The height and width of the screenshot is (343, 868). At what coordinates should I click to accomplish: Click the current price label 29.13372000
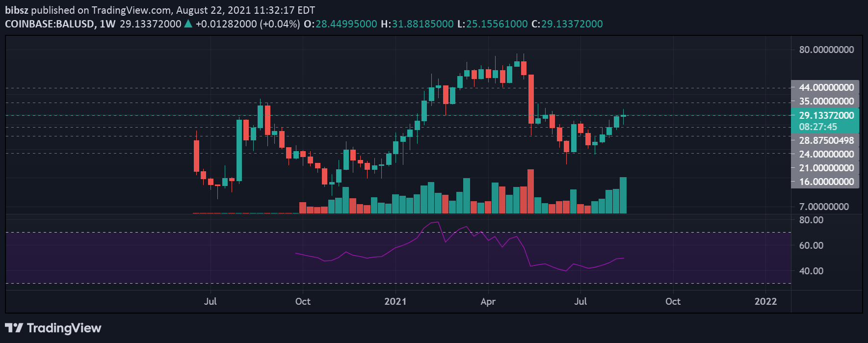point(826,115)
